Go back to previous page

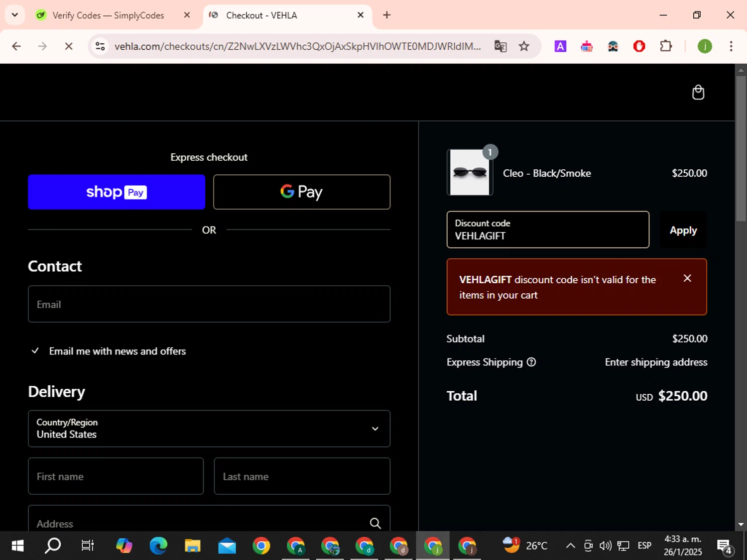point(16,46)
